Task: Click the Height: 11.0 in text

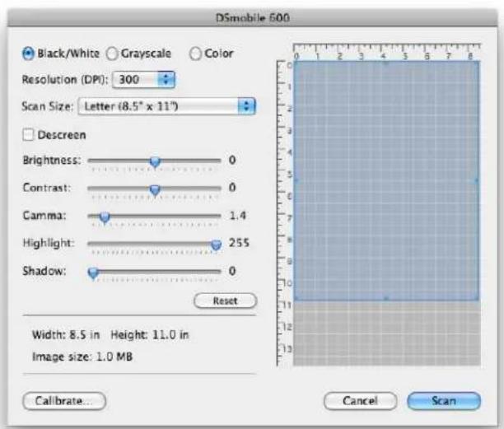Action: click(150, 335)
